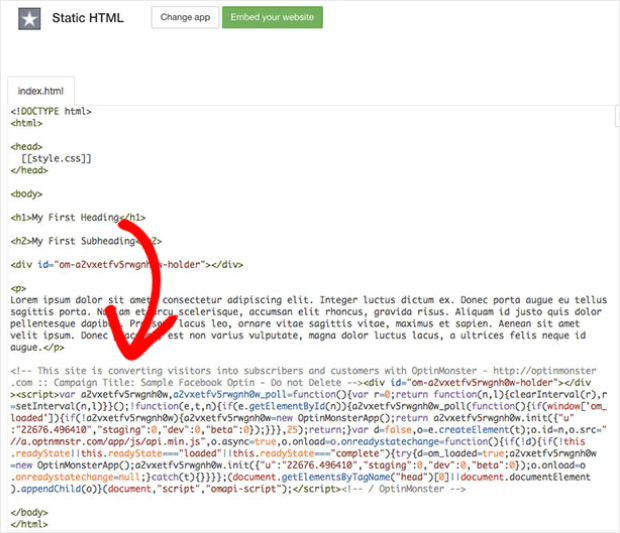Image resolution: width=620 pixels, height=533 pixels.
Task: Click the div holder line above <p>
Action: [x=127, y=265]
